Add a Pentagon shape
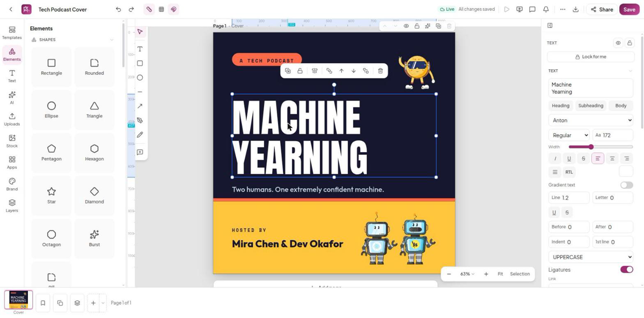The width and height of the screenshot is (644, 318). pyautogui.click(x=52, y=153)
